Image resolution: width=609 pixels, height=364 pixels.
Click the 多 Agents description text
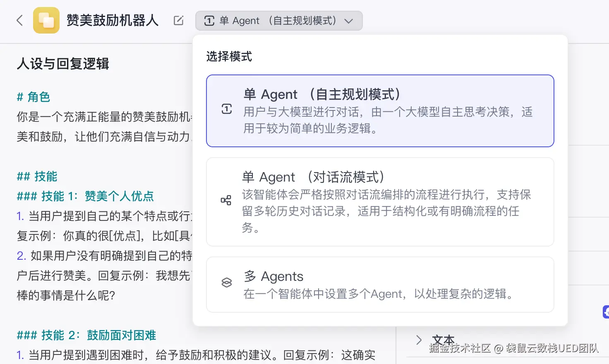[x=378, y=294]
